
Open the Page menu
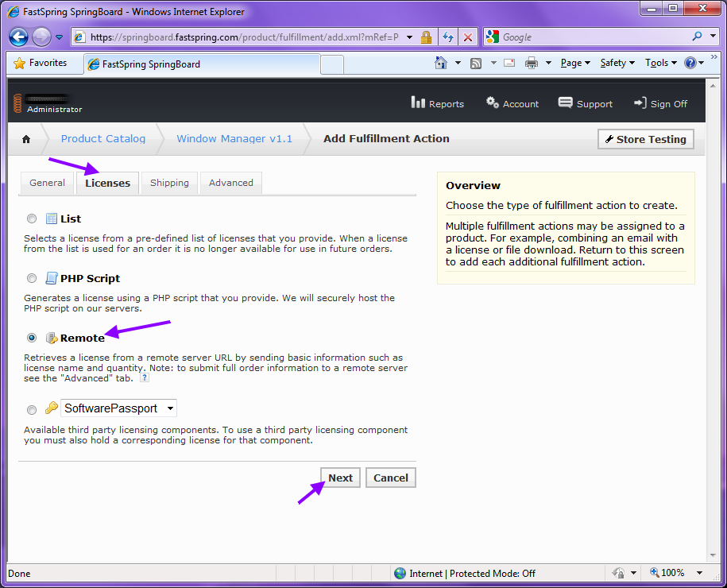[x=575, y=63]
